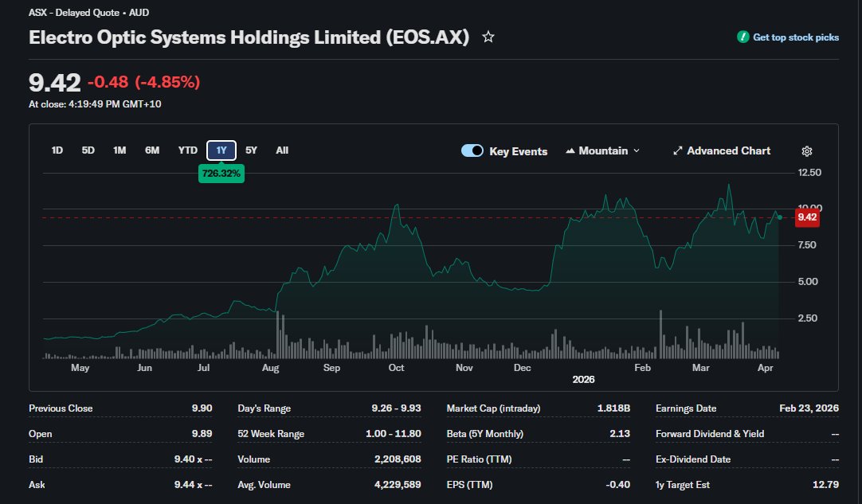
Task: Click the Avg. Volume value 4,229,589
Action: coord(398,484)
